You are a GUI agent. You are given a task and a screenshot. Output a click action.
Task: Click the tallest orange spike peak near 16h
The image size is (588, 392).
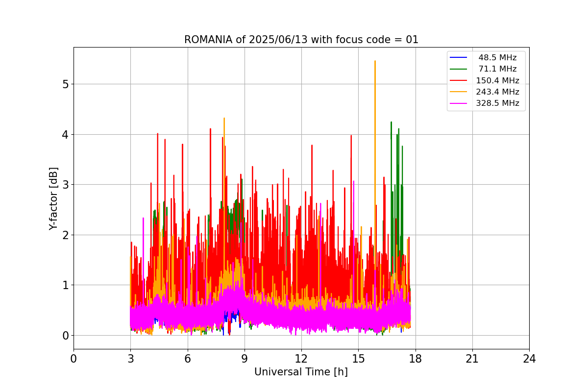(x=375, y=62)
